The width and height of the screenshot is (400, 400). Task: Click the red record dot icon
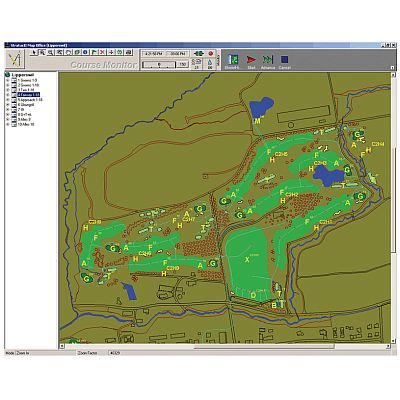(210, 53)
